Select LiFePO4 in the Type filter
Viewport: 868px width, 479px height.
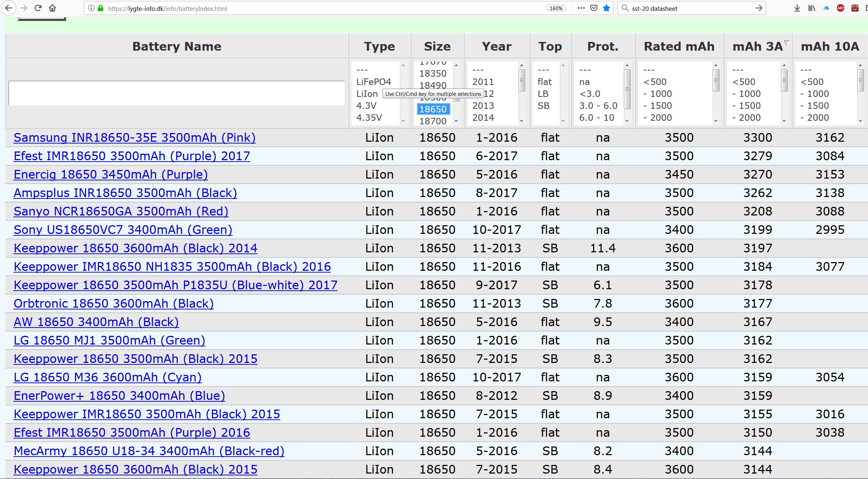coord(373,82)
